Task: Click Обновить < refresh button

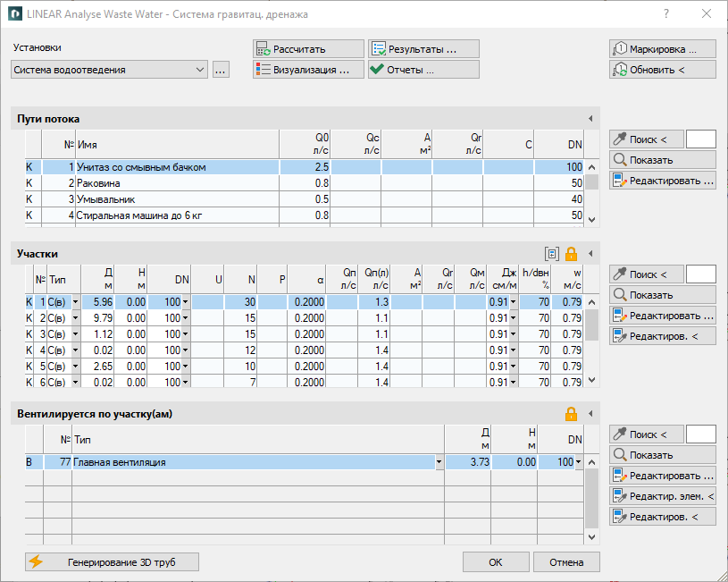Action: coord(663,70)
